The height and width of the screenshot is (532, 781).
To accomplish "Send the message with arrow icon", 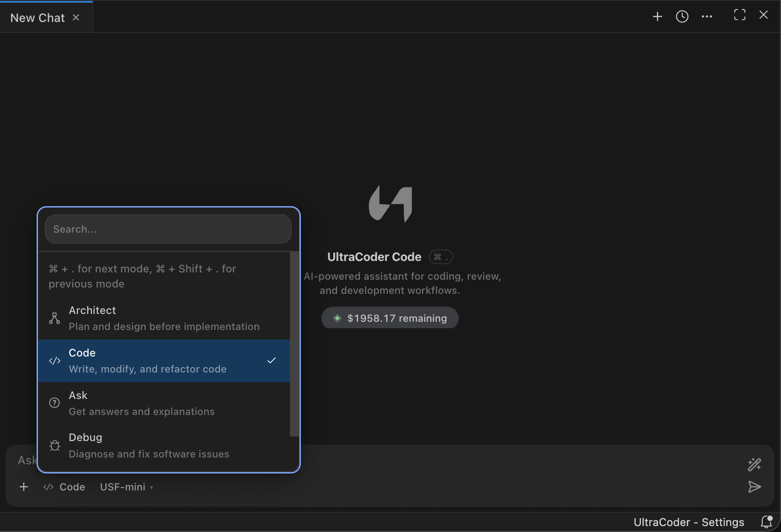I will (x=754, y=487).
